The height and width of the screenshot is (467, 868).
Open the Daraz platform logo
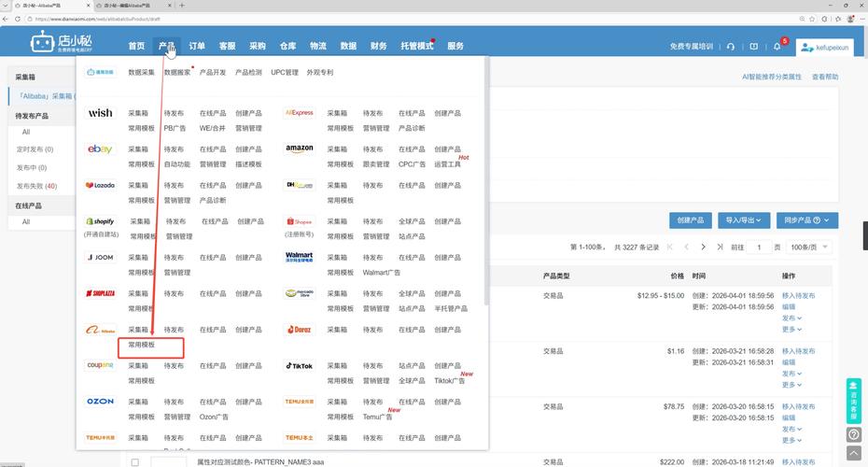coord(300,330)
